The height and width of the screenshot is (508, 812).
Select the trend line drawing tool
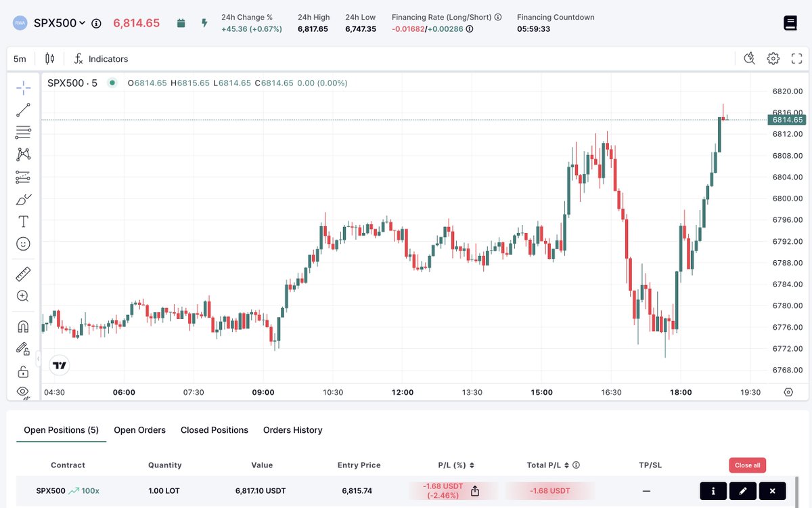point(23,110)
